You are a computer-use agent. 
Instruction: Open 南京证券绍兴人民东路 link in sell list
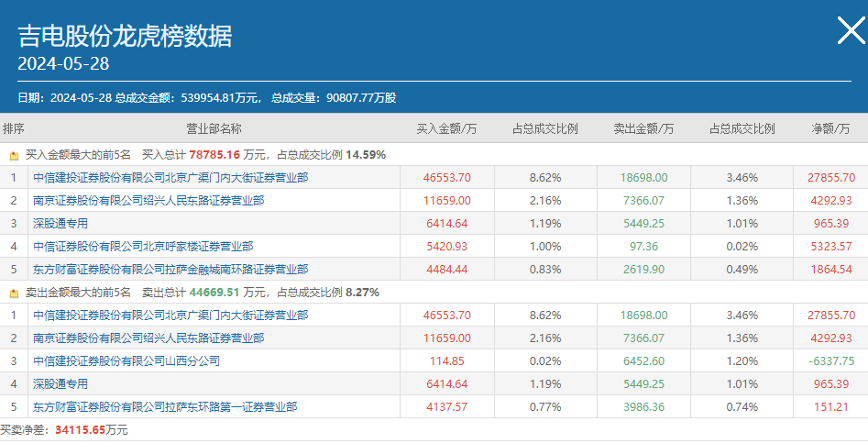(148, 338)
